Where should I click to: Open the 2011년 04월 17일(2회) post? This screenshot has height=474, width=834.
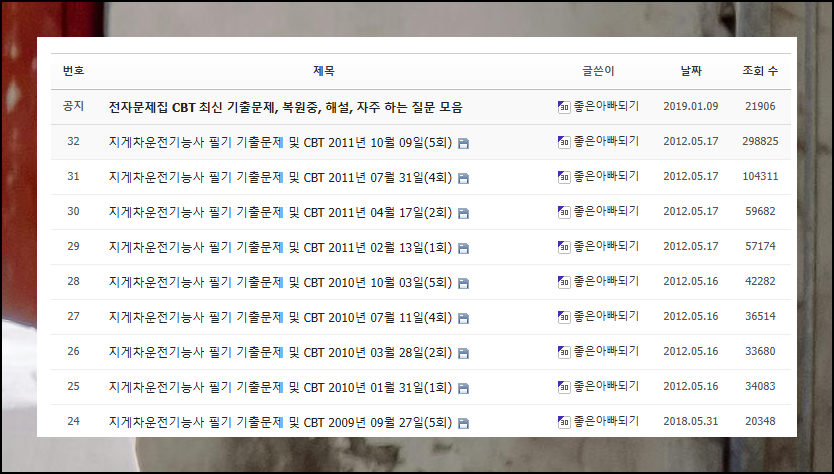pos(280,212)
